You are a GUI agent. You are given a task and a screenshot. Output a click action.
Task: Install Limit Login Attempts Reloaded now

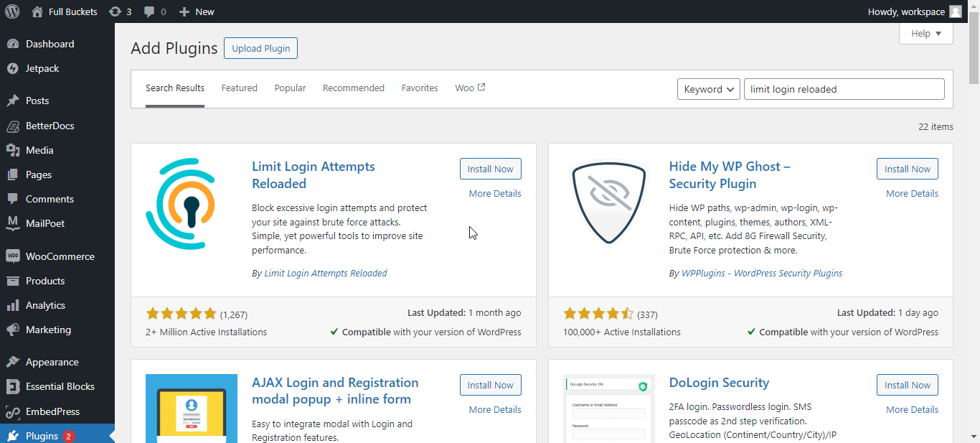pos(490,169)
